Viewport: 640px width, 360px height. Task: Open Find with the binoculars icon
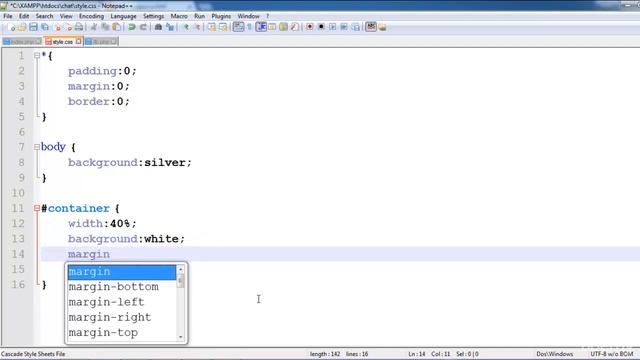pos(158,27)
